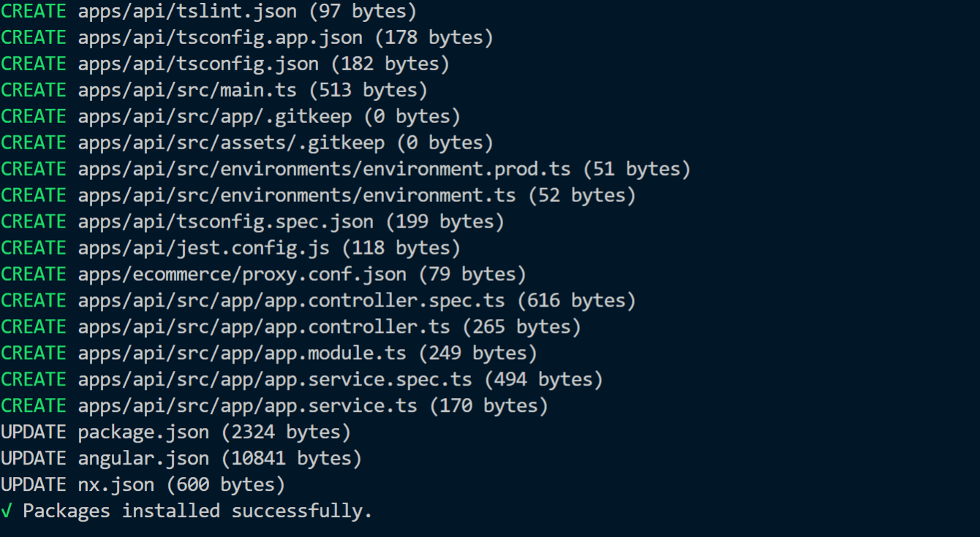Open the apps/api/tsconfig.spec.json path
980x537 pixels.
(x=225, y=222)
